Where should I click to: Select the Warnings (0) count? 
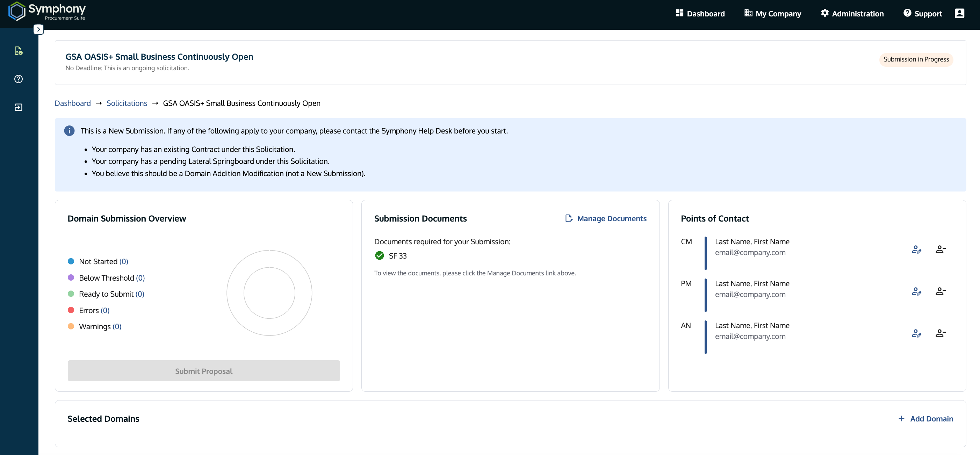point(117,326)
